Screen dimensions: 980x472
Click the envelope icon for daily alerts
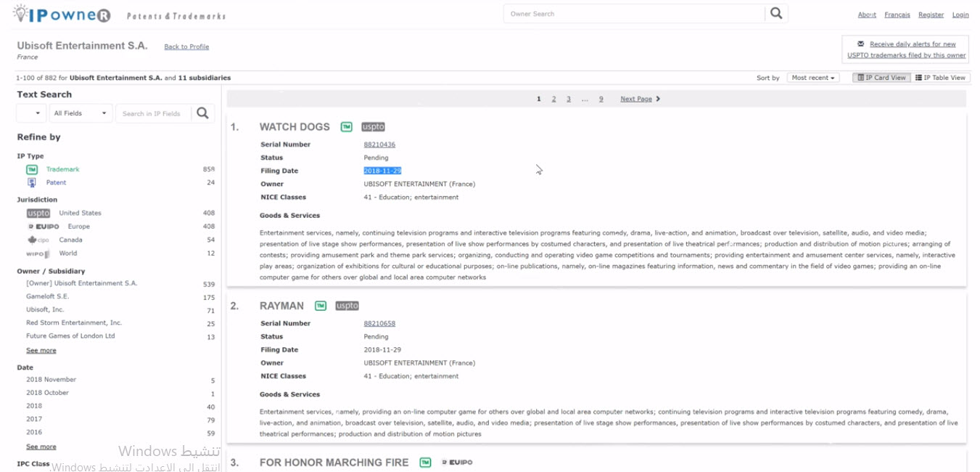pyautogui.click(x=861, y=44)
